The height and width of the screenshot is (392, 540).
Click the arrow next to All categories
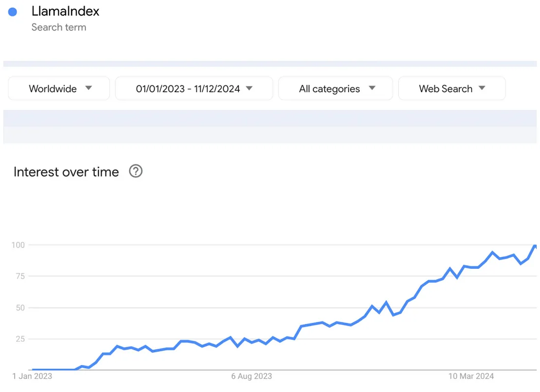(372, 88)
